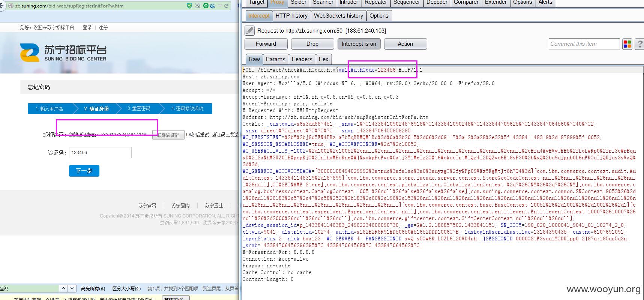The width and height of the screenshot is (644, 300).
Task: Open the 苏宁官网 footer link
Action: pos(147,205)
